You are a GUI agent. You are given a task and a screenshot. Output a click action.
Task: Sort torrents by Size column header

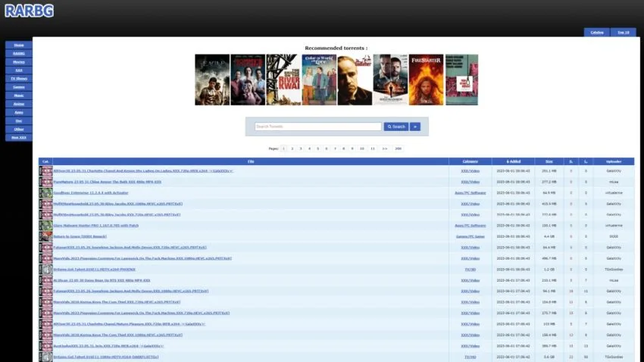pyautogui.click(x=549, y=161)
